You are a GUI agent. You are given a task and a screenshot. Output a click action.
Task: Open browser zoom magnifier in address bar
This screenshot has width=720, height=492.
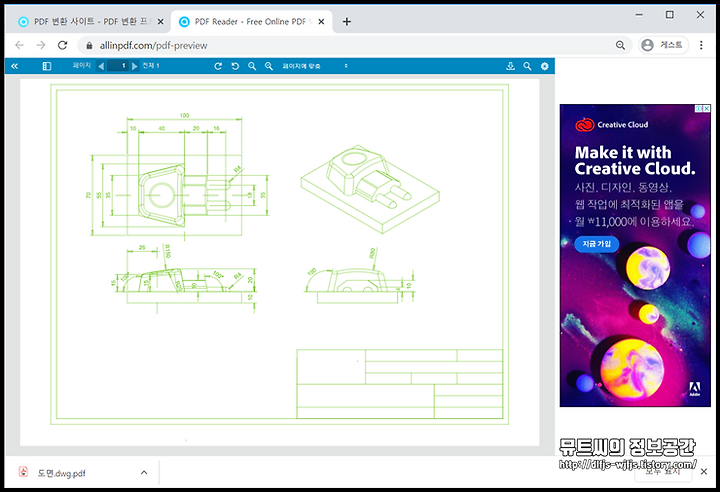(x=620, y=45)
